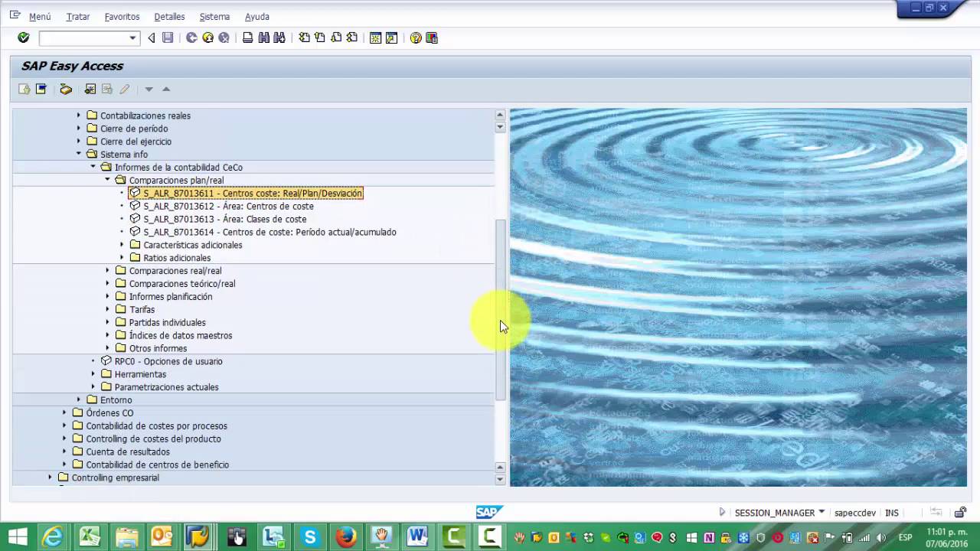Click the Find Next binoculars icon

[x=279, y=37]
